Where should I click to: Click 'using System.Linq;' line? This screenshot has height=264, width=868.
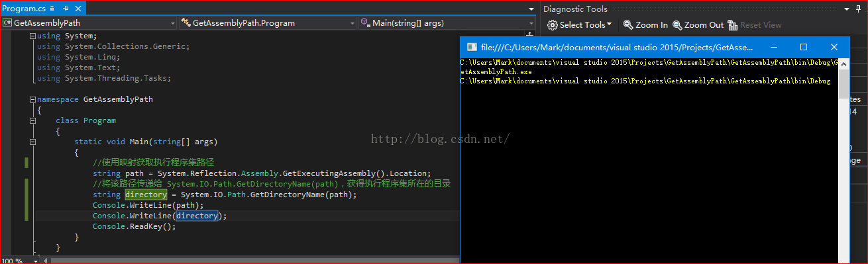[x=78, y=57]
